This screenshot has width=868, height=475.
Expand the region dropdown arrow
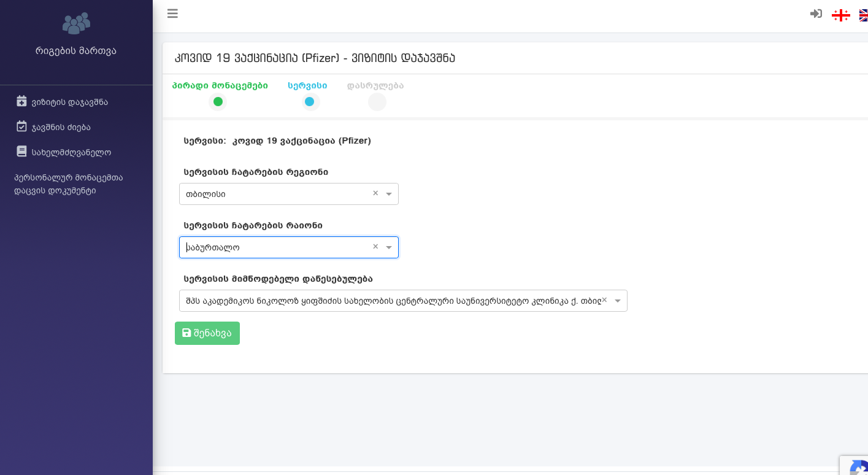pos(389,195)
